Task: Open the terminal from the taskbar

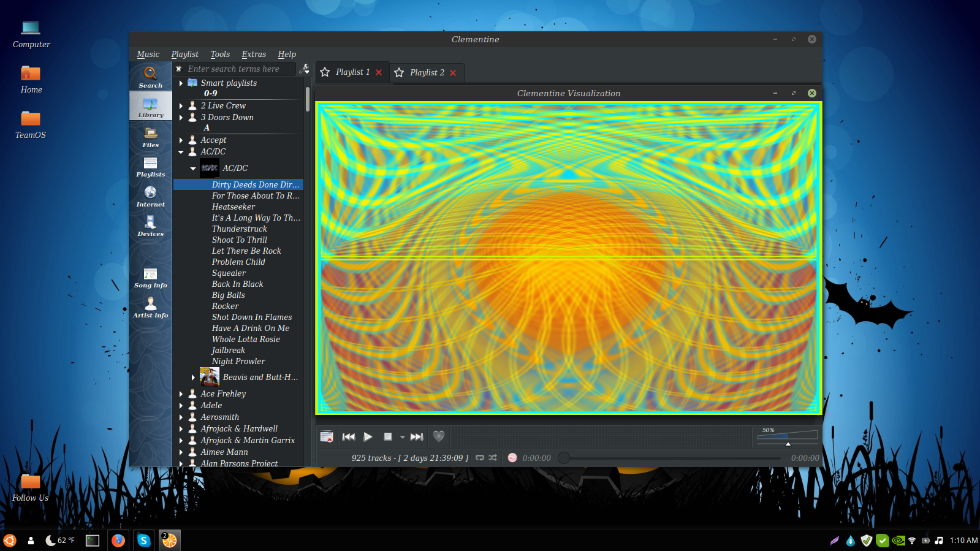Action: (x=93, y=540)
